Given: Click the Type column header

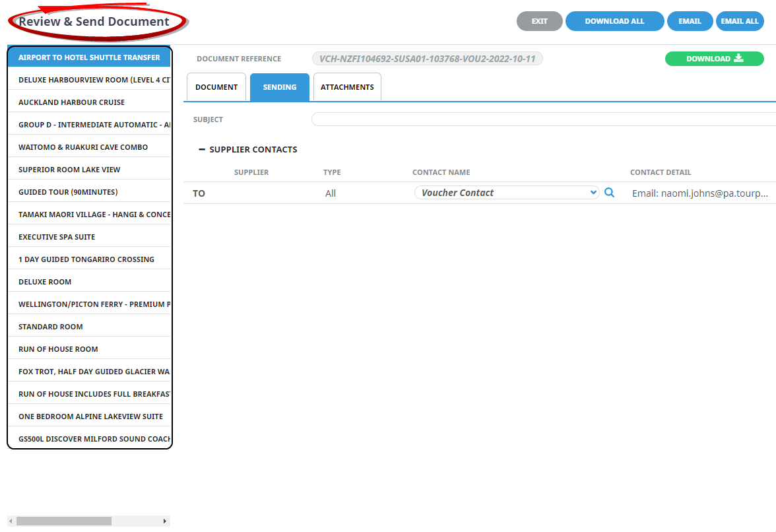Looking at the screenshot, I should (332, 172).
